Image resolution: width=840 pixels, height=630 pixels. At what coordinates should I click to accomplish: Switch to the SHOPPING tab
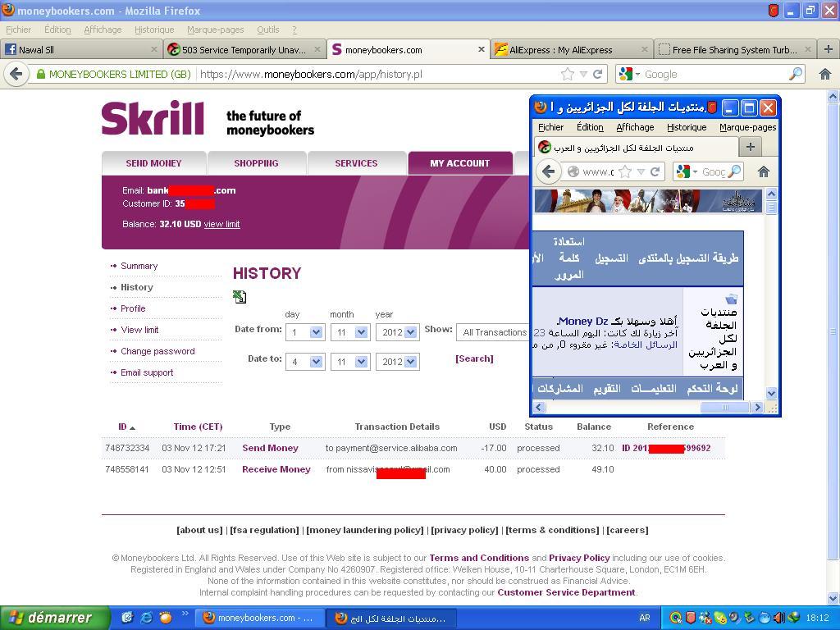point(256,163)
